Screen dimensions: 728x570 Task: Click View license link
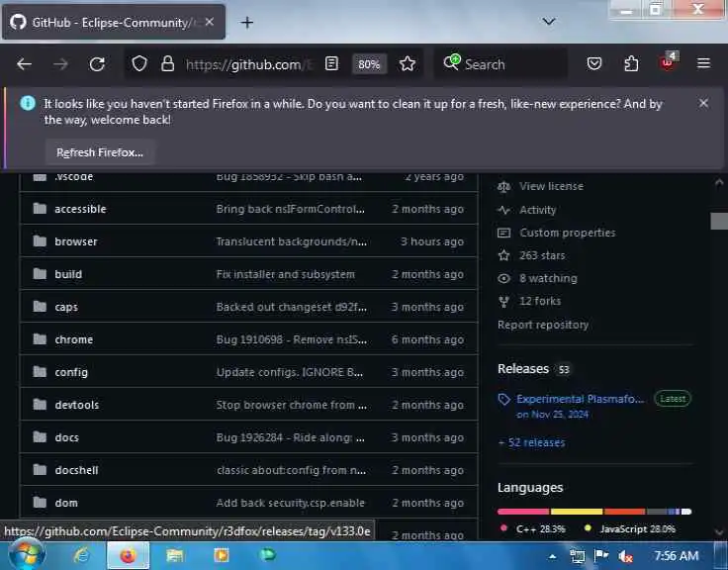tap(551, 186)
